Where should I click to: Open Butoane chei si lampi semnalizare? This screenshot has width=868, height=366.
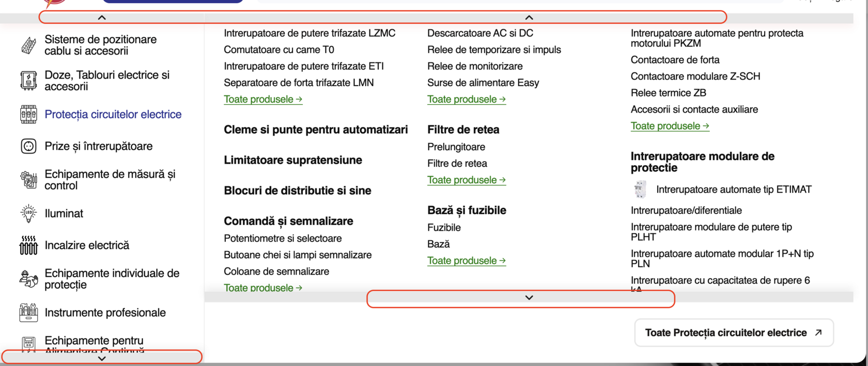coord(298,255)
